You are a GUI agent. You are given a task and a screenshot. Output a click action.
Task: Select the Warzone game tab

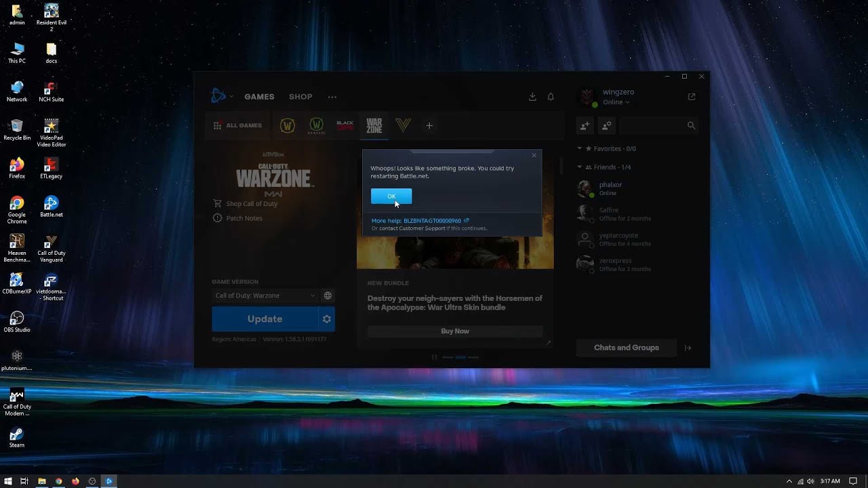[x=374, y=125]
